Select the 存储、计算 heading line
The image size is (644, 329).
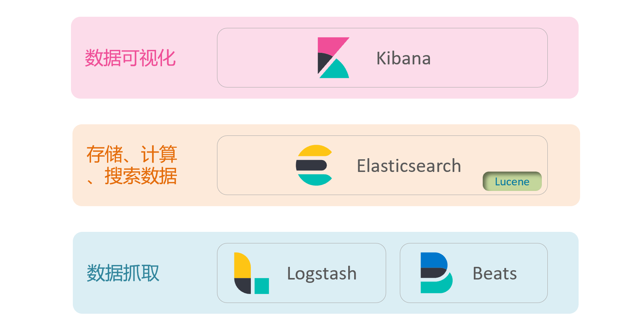pos(132,154)
